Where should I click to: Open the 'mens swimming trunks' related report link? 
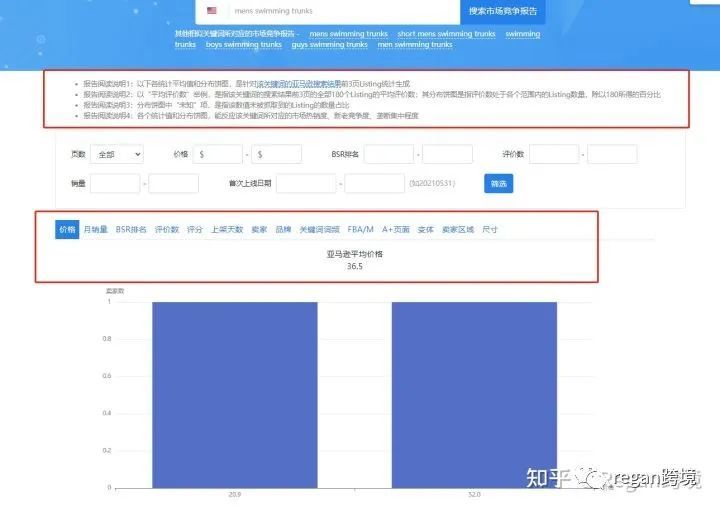pos(349,34)
